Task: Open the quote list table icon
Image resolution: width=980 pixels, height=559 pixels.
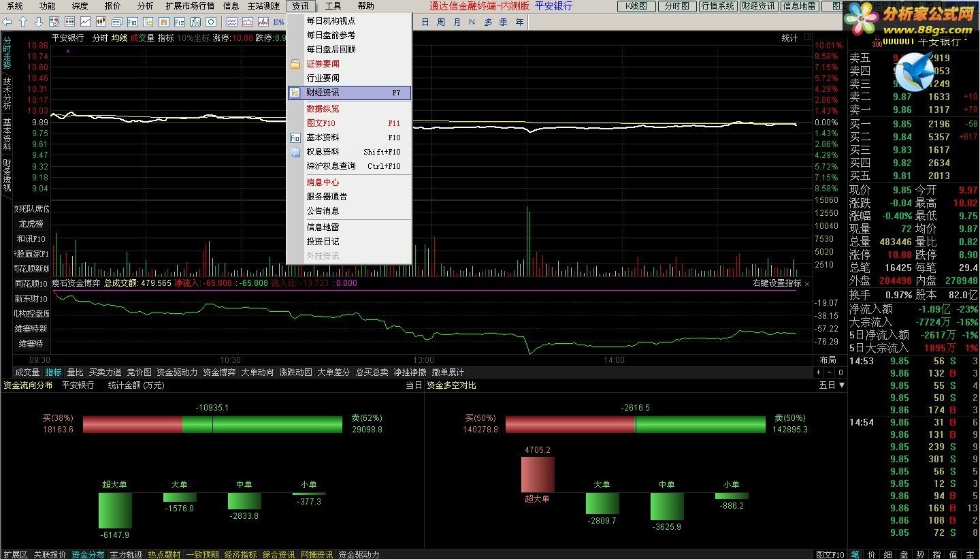Action: pyautogui.click(x=69, y=22)
